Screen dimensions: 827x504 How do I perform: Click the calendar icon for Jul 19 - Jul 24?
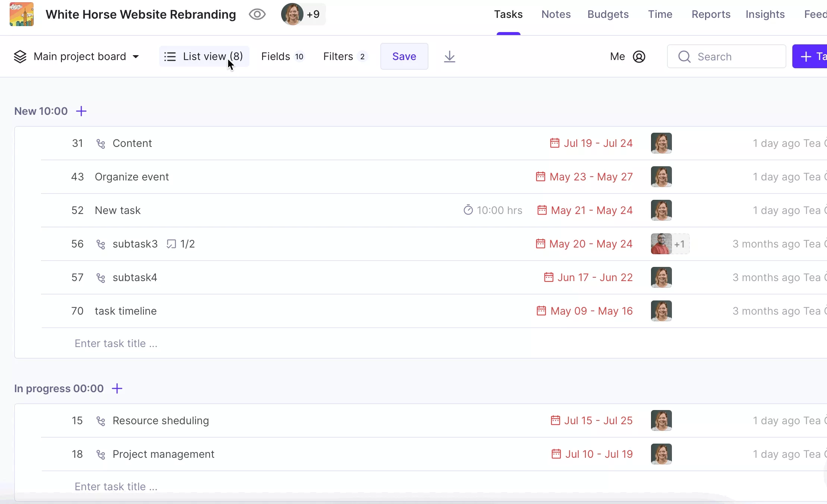tap(554, 143)
